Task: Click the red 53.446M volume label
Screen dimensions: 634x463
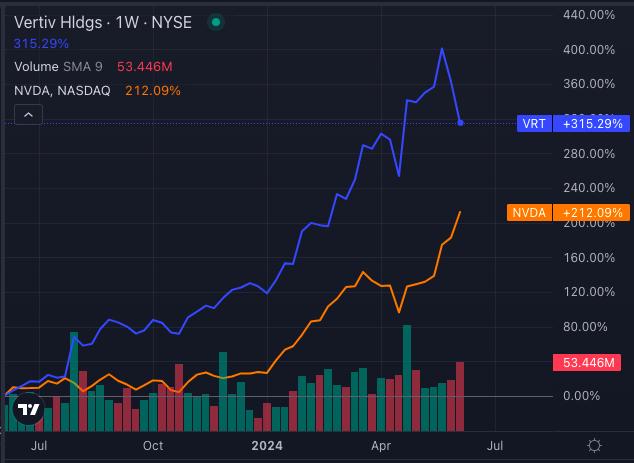Action: click(x=593, y=362)
